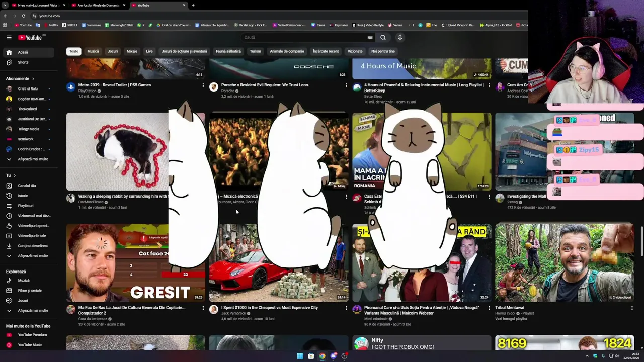This screenshot has height=362, width=644.
Task: Select Jocuri de acțiune și aventură chip
Action: (x=184, y=51)
